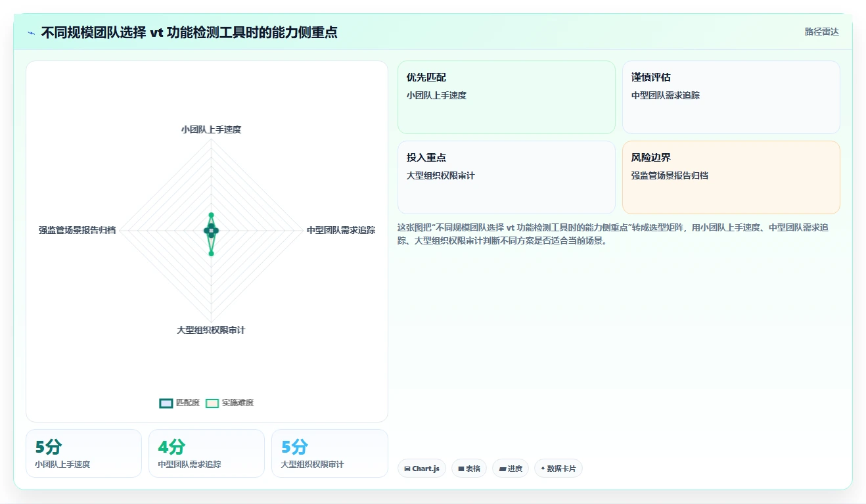
Task: Click the topmost green radar data point
Action: tap(211, 215)
